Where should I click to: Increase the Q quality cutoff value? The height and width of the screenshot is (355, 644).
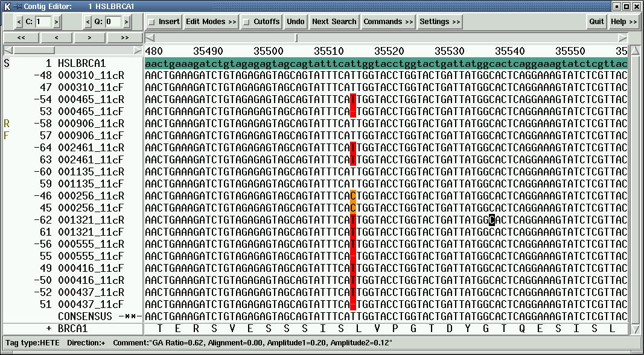click(x=127, y=22)
